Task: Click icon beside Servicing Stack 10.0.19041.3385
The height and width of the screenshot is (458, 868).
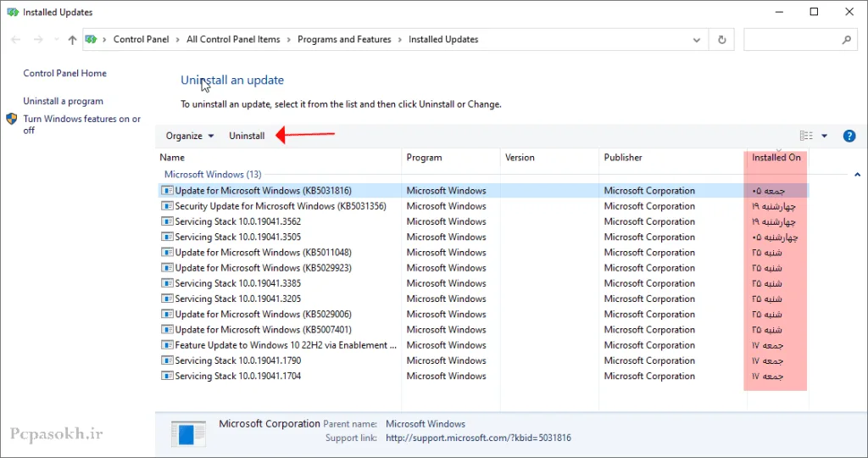Action: (x=167, y=283)
